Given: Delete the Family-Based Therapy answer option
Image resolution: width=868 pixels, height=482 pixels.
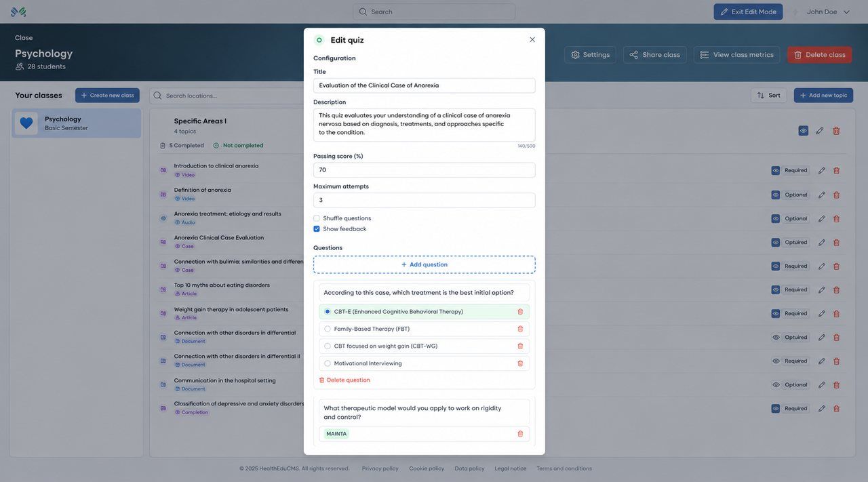Looking at the screenshot, I should click(x=520, y=329).
